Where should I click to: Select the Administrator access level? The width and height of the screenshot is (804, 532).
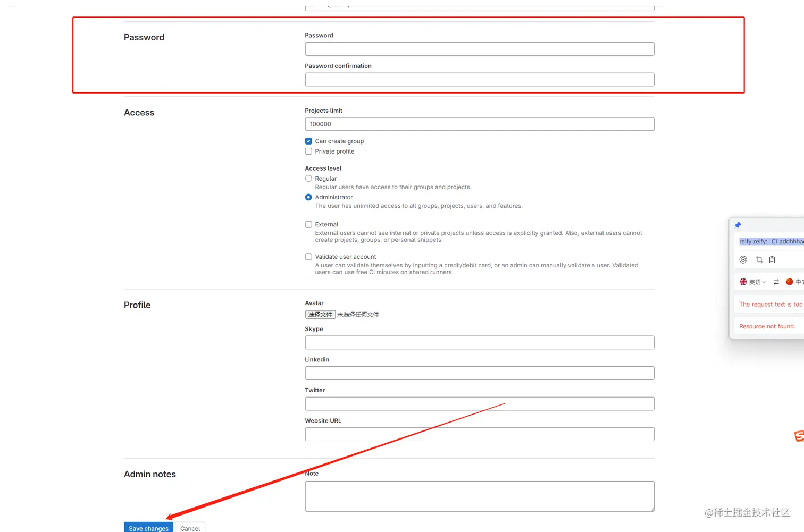click(308, 197)
